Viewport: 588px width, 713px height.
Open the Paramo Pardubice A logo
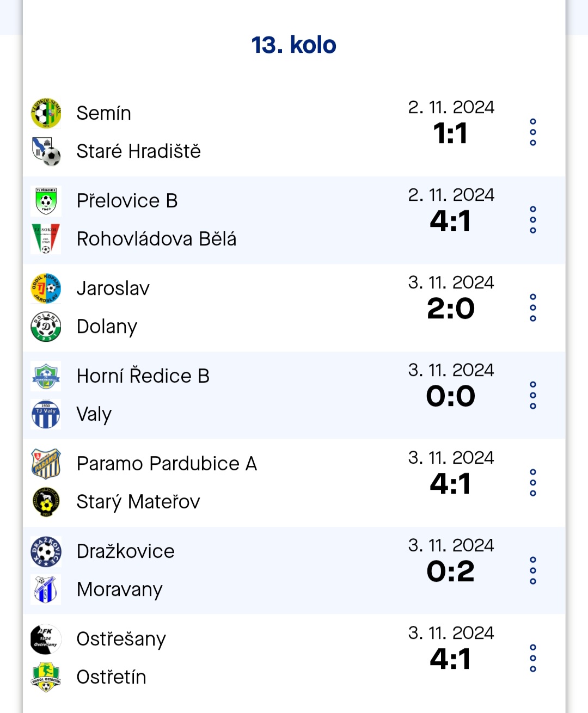(46, 464)
